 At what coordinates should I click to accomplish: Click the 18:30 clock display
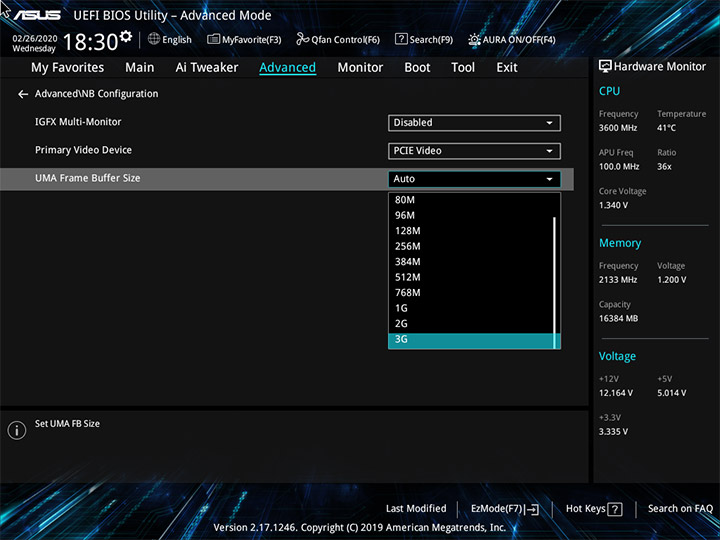(90, 42)
